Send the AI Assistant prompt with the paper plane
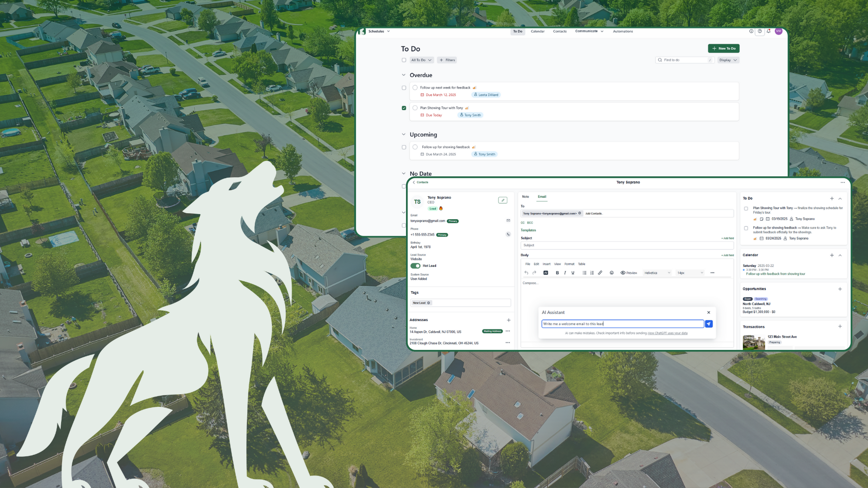The width and height of the screenshot is (868, 488). [709, 324]
